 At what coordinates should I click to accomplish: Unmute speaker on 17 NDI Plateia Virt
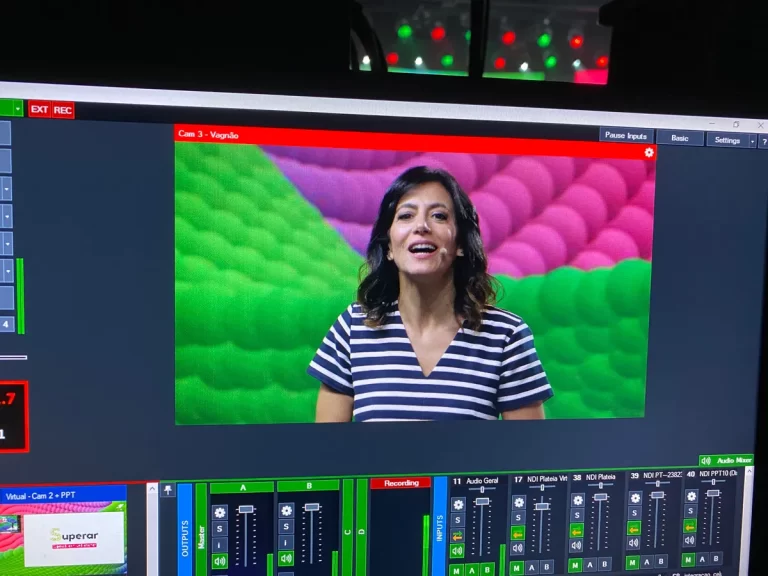(518, 548)
